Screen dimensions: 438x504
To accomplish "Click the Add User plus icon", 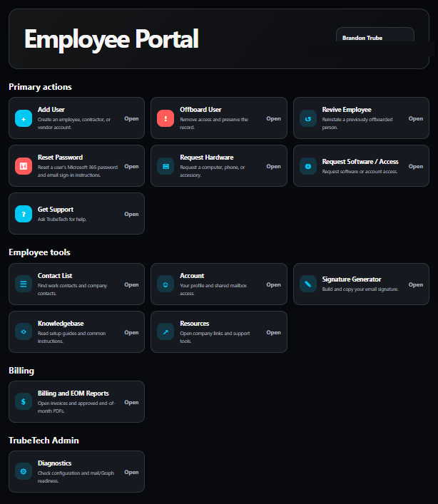I will (24, 118).
